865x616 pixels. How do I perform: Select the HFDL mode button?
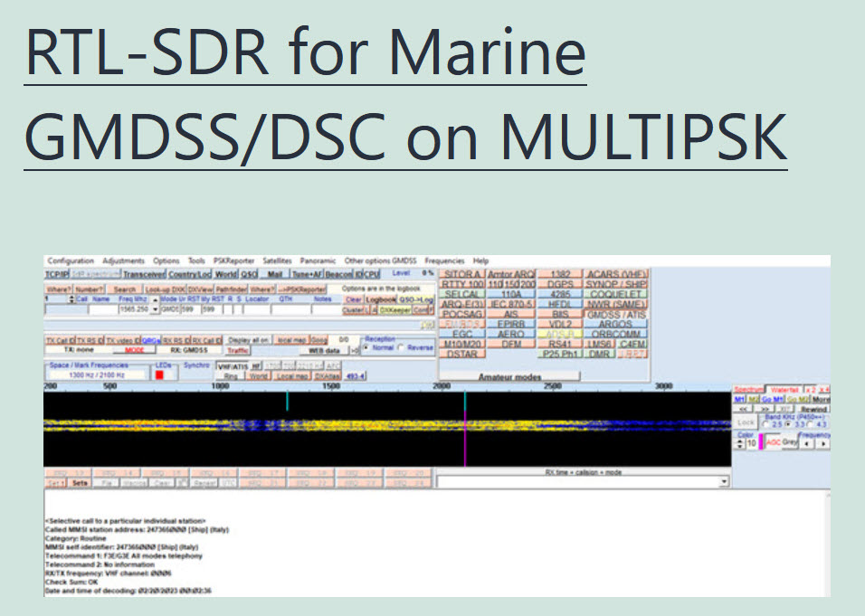click(560, 304)
